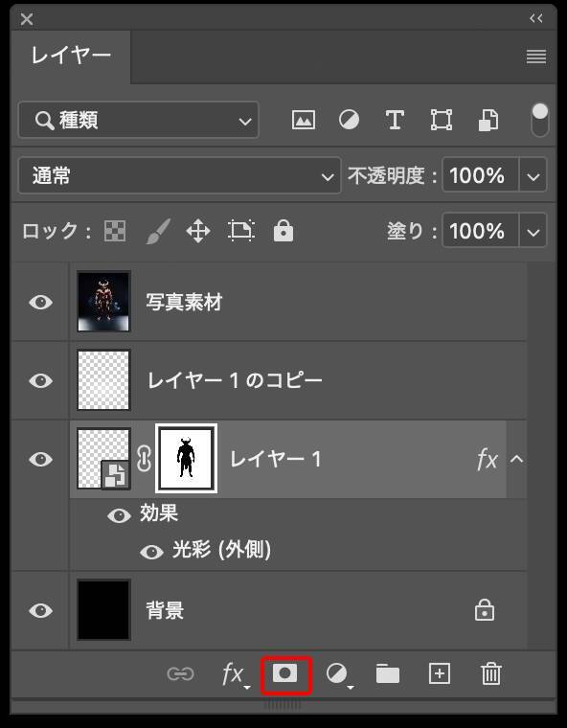Viewport: 567px width, 728px height.
Task: Lock position move icon
Action: tap(198, 231)
